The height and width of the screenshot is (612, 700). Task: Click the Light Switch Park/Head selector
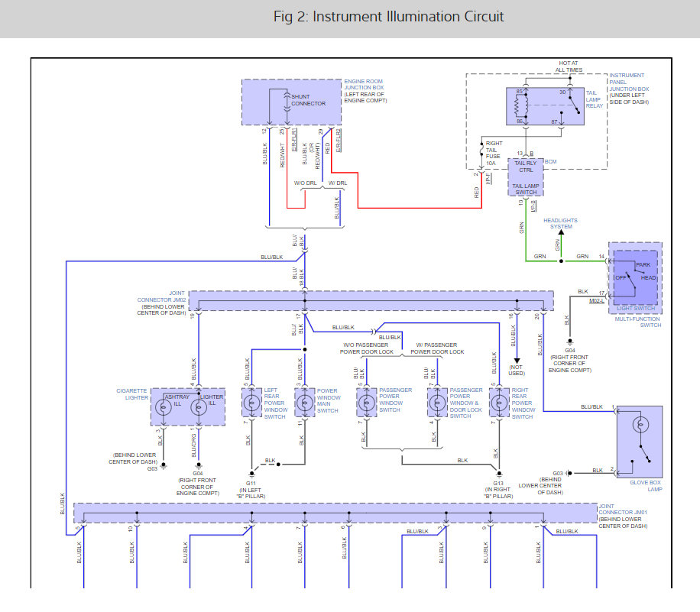coord(635,277)
